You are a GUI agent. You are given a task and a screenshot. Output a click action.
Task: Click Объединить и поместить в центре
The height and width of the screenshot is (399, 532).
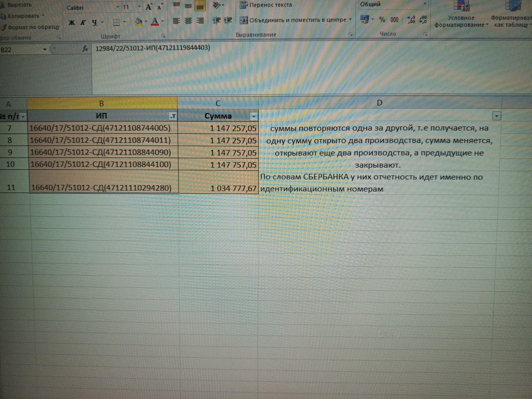tap(294, 20)
